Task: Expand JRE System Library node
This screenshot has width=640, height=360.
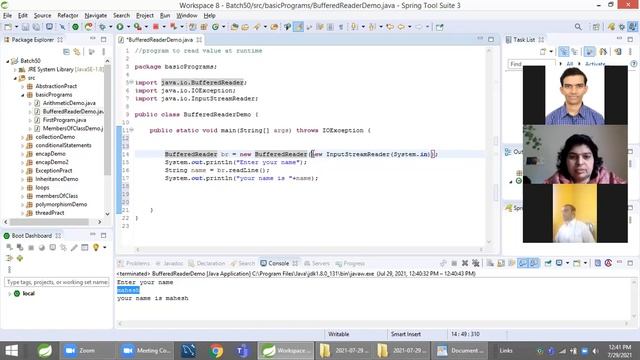Action: [x=15, y=69]
